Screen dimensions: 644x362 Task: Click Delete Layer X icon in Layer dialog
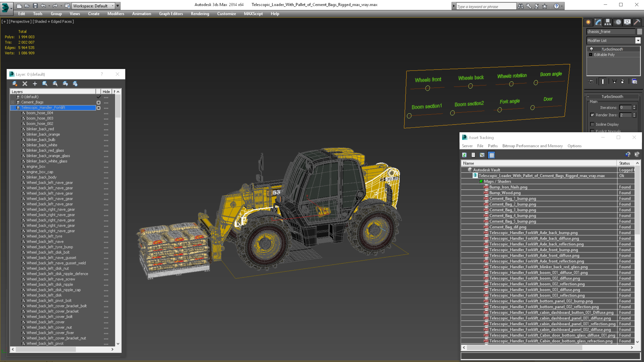(x=25, y=84)
